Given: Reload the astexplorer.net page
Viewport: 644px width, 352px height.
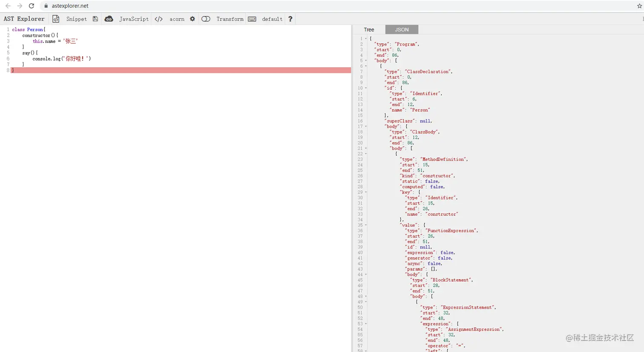Looking at the screenshot, I should click(x=32, y=6).
